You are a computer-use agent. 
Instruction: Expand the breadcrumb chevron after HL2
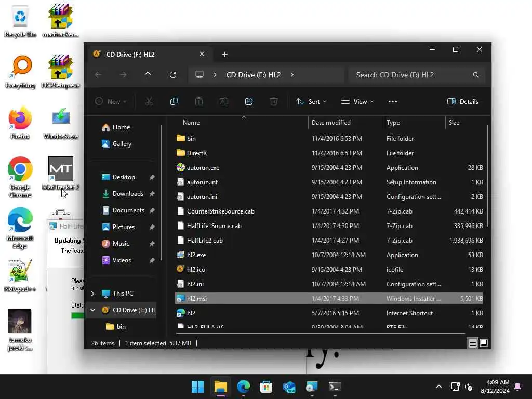pyautogui.click(x=292, y=75)
